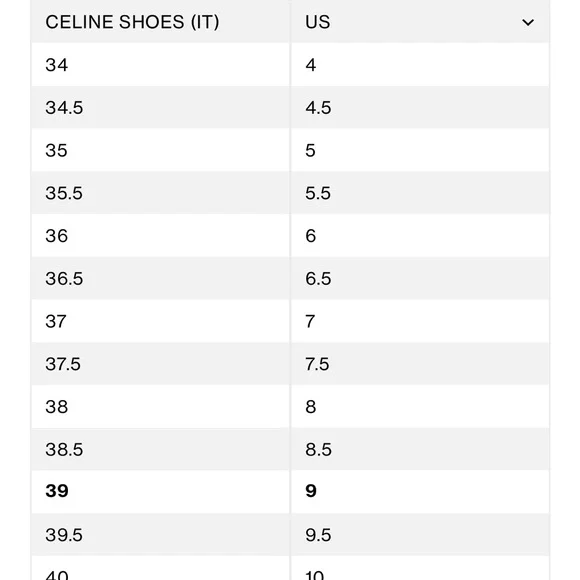This screenshot has width=580, height=580.
Task: Select IT size 35.5 cell
Action: pos(161,193)
